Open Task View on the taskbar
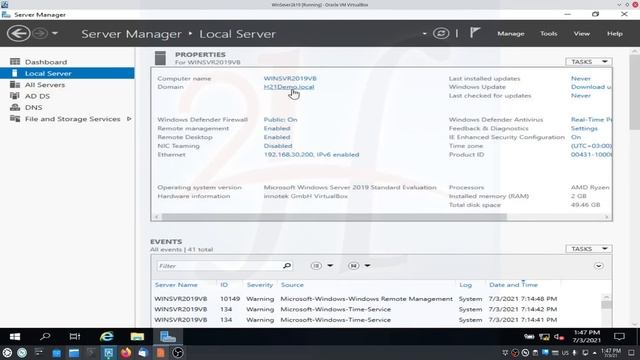 click(75, 337)
